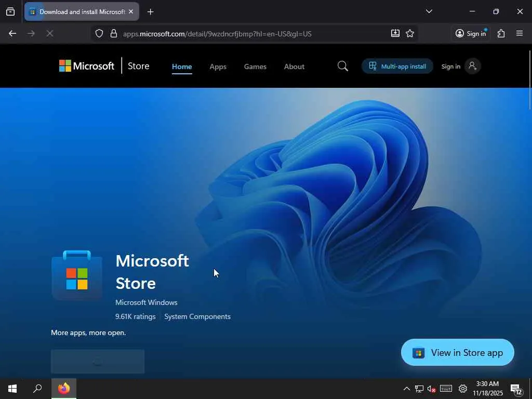Open the Windows Start menu
The width and height of the screenshot is (532, 399).
click(x=12, y=389)
